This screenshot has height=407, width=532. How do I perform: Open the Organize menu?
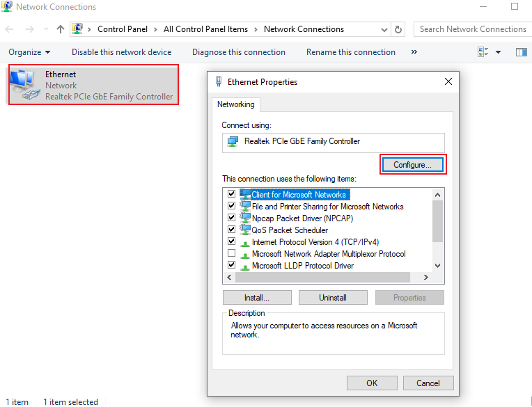tap(29, 52)
